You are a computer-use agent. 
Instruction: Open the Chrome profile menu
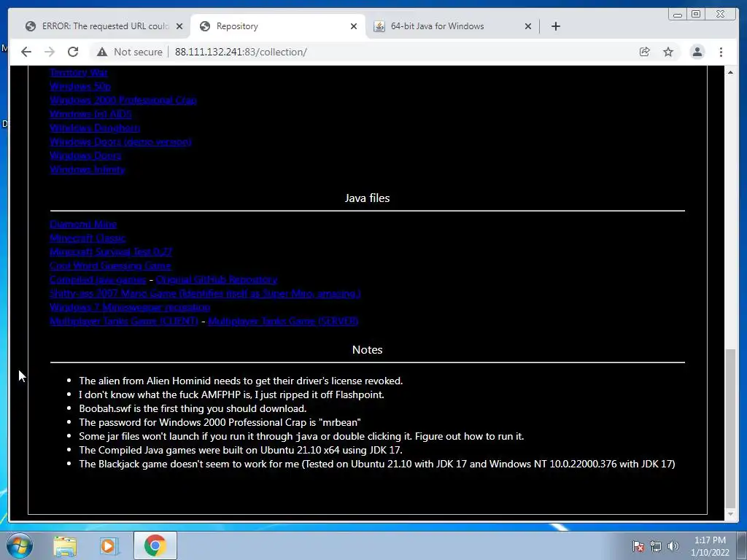click(697, 52)
